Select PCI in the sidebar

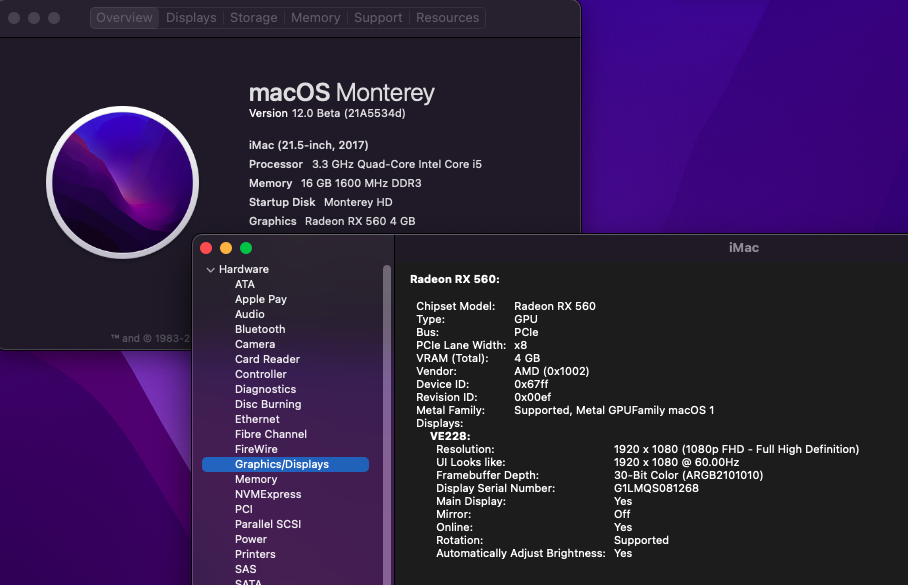244,510
